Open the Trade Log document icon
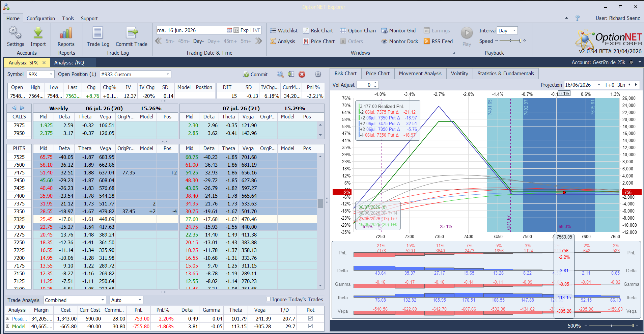Screen dimensions: 644x334 (x=98, y=33)
